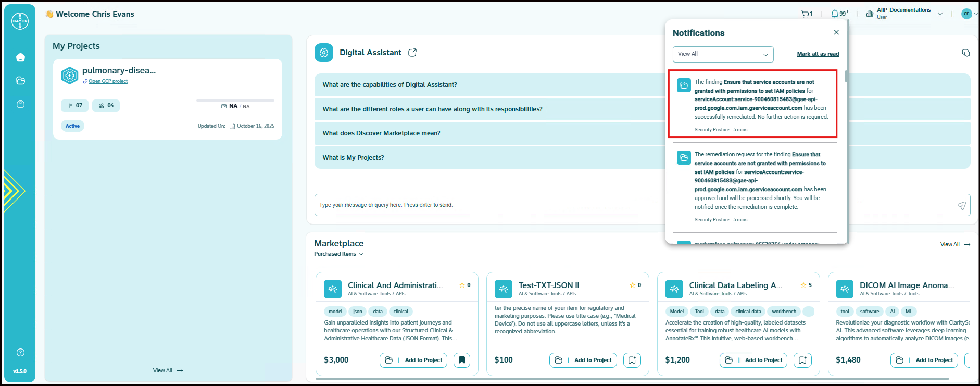This screenshot has height=386, width=980.
Task: Click the help question mark icon
Action: (x=20, y=353)
